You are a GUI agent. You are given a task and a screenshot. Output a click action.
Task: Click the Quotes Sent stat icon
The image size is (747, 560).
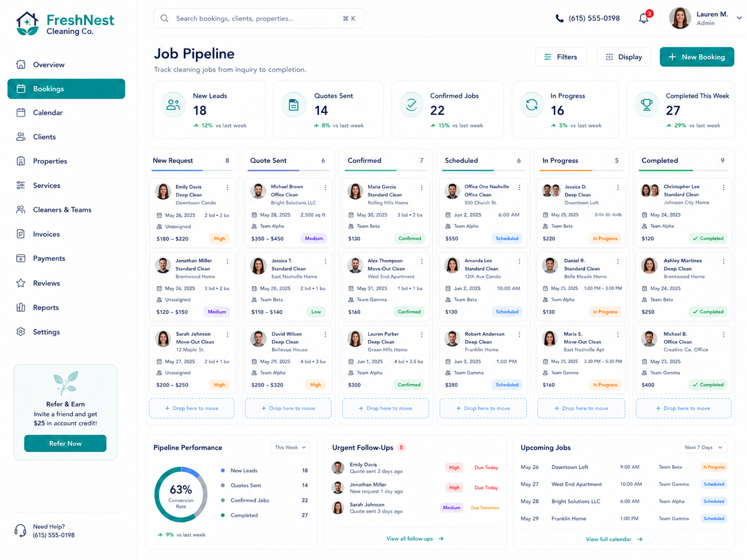click(x=294, y=105)
